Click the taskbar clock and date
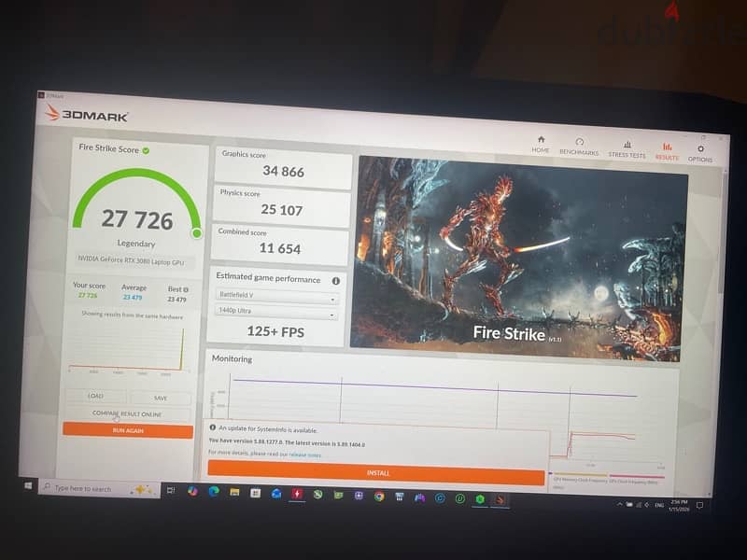The height and width of the screenshot is (560, 747). (x=679, y=505)
